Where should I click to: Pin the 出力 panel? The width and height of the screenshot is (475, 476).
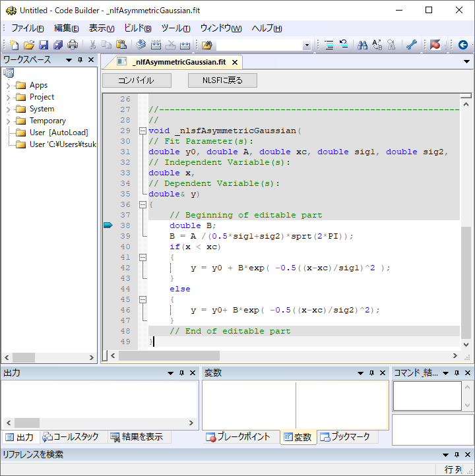tap(181, 372)
